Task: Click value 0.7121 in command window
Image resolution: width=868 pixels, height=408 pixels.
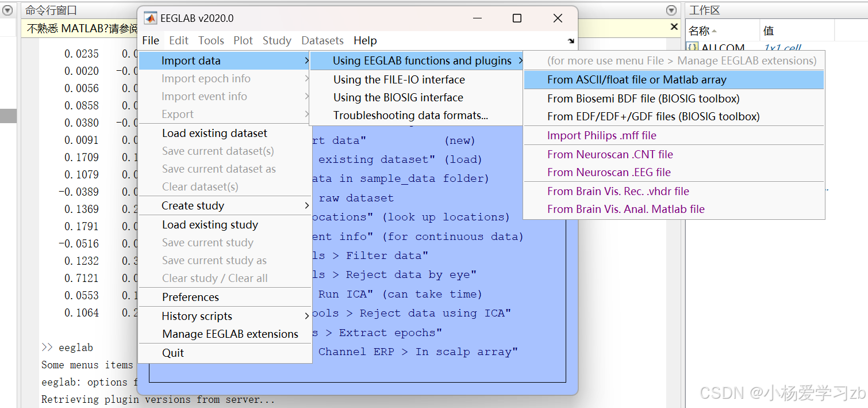Action: point(82,278)
